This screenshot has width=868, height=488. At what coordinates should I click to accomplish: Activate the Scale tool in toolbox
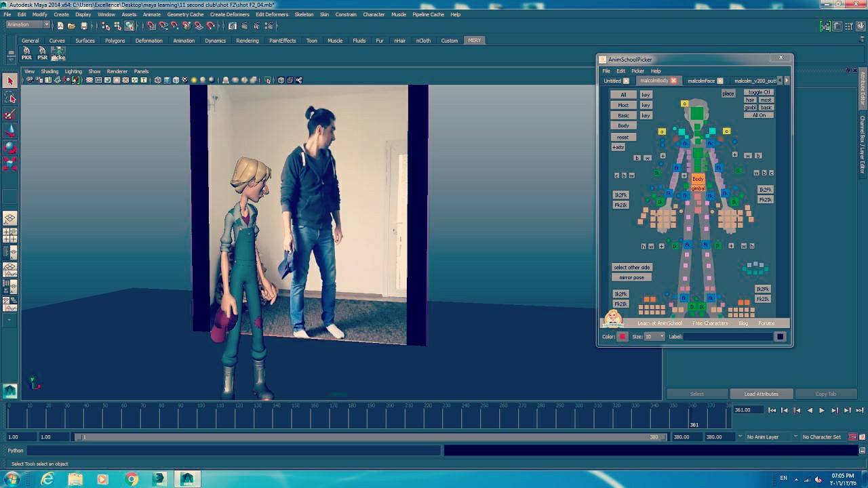click(9, 164)
